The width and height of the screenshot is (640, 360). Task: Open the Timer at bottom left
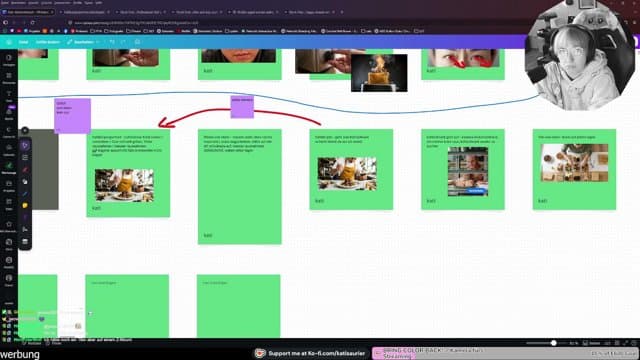tap(53, 343)
